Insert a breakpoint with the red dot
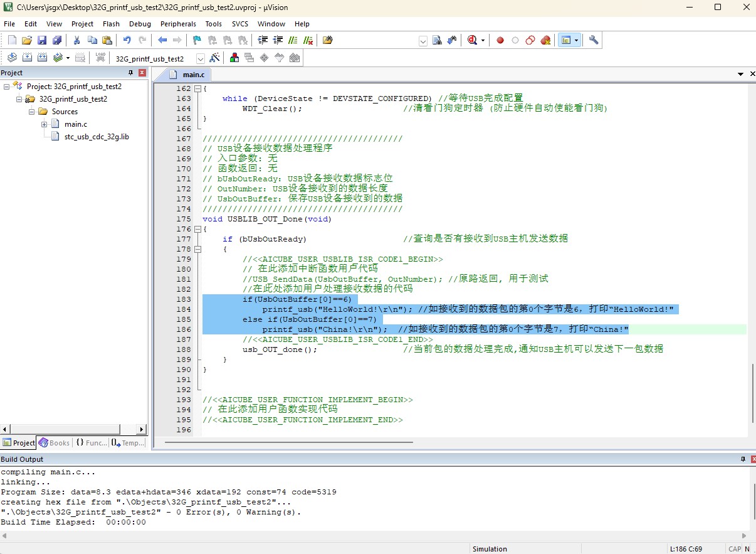Viewport: 756px width, 554px height. pos(500,40)
